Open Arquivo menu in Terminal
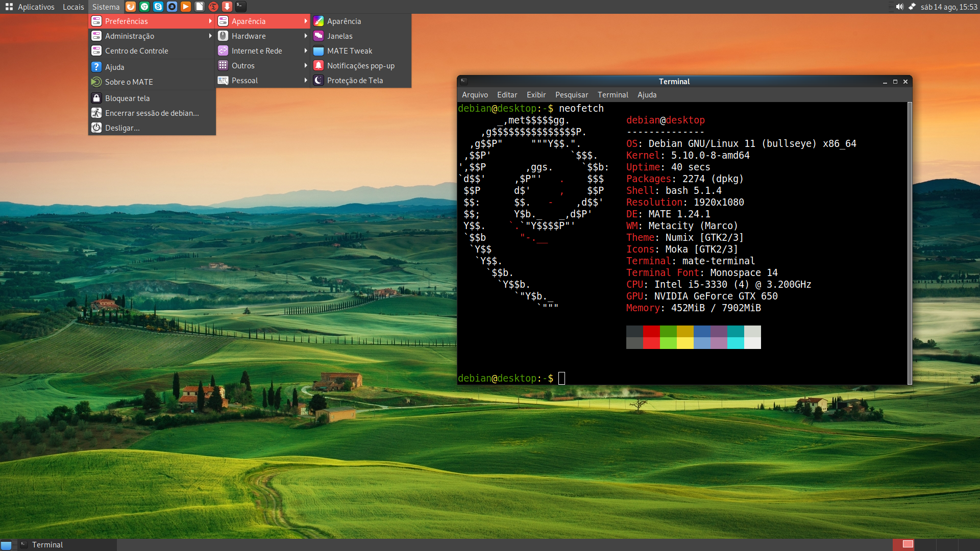980x551 pixels. click(475, 95)
